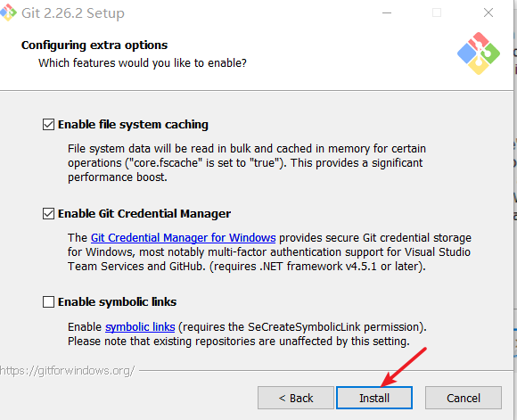This screenshot has width=517, height=420.
Task: Open the Git Credential Manager for Windows link
Action: point(183,238)
